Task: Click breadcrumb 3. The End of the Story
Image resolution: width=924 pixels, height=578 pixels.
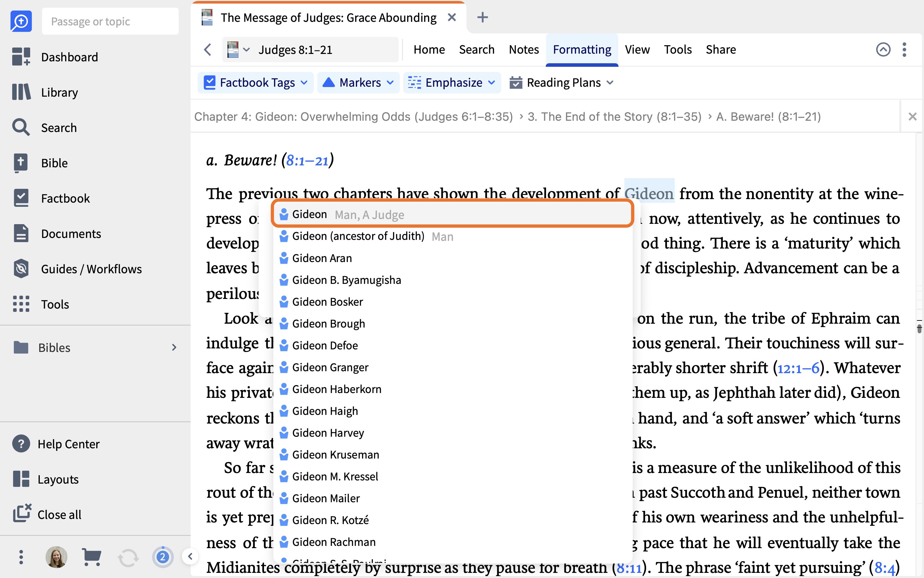Action: pyautogui.click(x=614, y=117)
